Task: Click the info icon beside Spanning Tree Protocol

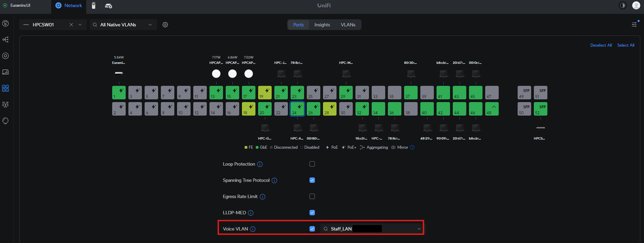Action: (274, 180)
